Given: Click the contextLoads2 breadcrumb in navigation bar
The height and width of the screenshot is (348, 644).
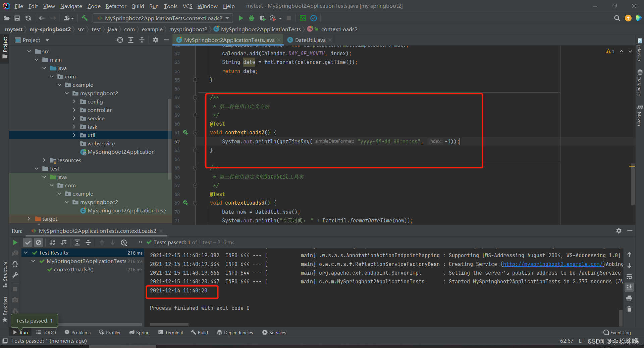Looking at the screenshot, I should point(339,29).
